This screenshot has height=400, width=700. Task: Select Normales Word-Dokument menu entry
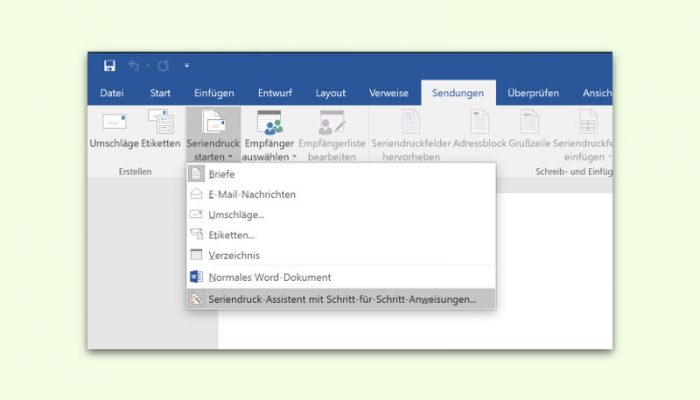coord(341,277)
